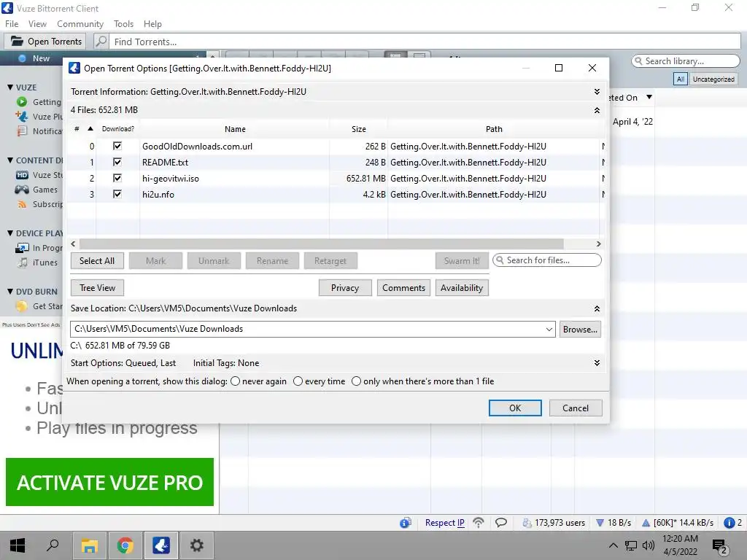Select the 'every time' radio option
Image resolution: width=747 pixels, height=560 pixels.
tap(298, 381)
